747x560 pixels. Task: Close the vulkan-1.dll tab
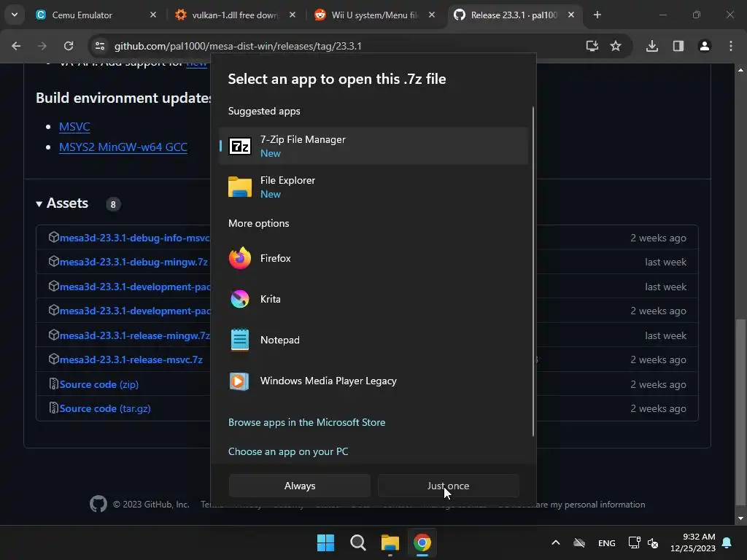(293, 15)
